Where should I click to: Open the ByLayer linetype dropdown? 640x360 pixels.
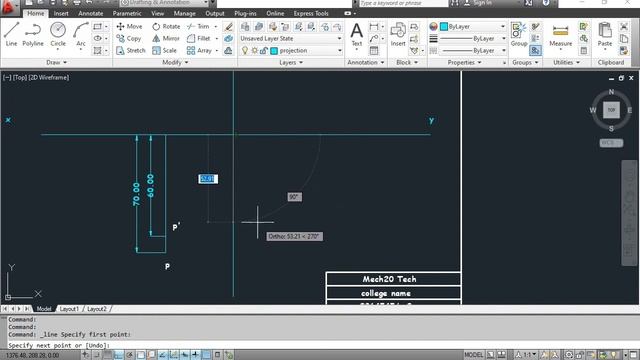(x=473, y=51)
